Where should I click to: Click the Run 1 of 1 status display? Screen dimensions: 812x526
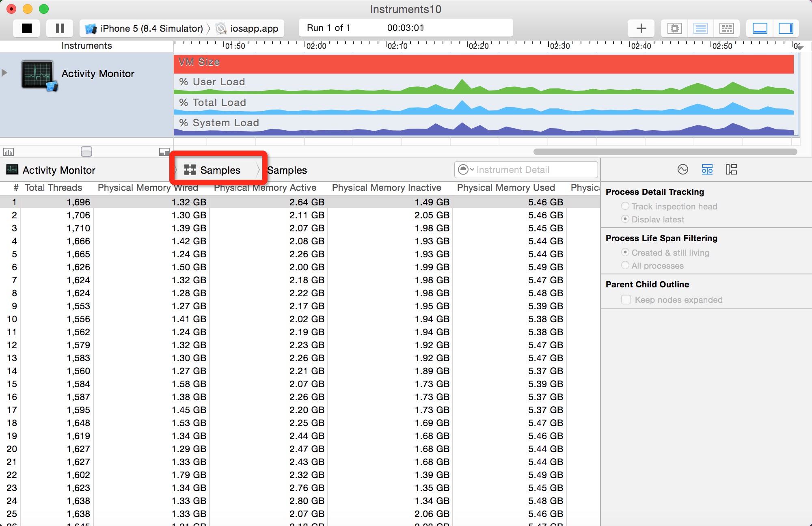[328, 28]
